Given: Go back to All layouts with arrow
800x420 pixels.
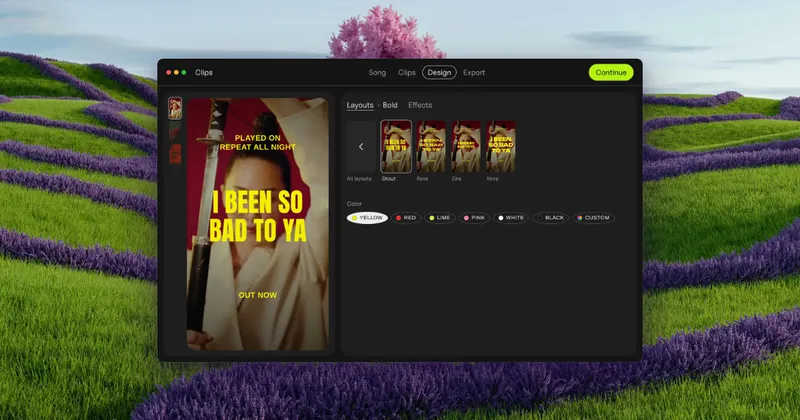Looking at the screenshot, I should tap(361, 146).
